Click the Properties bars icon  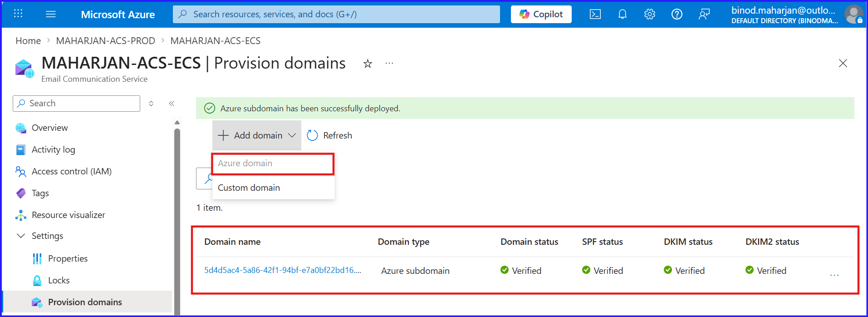pyautogui.click(x=37, y=258)
